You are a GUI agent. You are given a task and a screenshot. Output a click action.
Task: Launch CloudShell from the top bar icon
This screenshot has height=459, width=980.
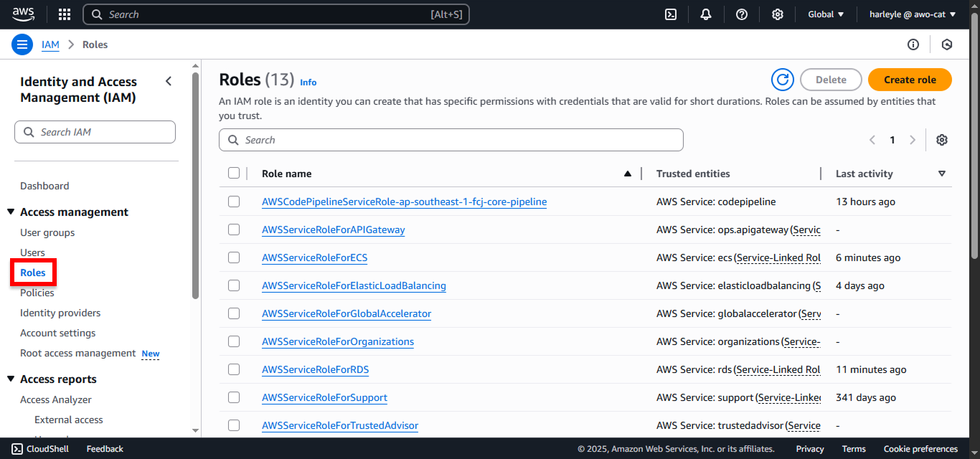click(x=671, y=14)
